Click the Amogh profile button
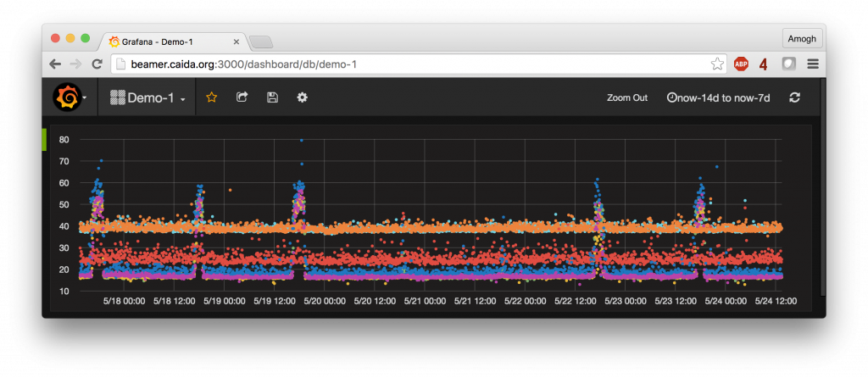Screen dimensions: 868x378 click(802, 38)
